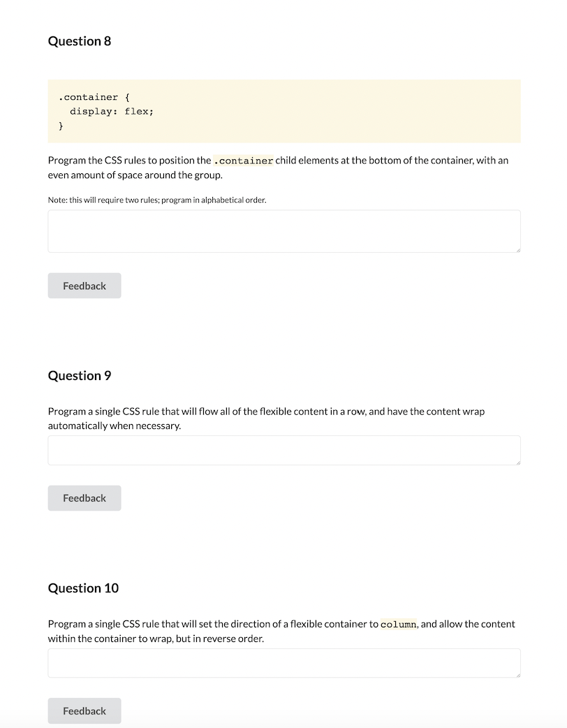Select the highlighted column code snippet

[x=398, y=624]
